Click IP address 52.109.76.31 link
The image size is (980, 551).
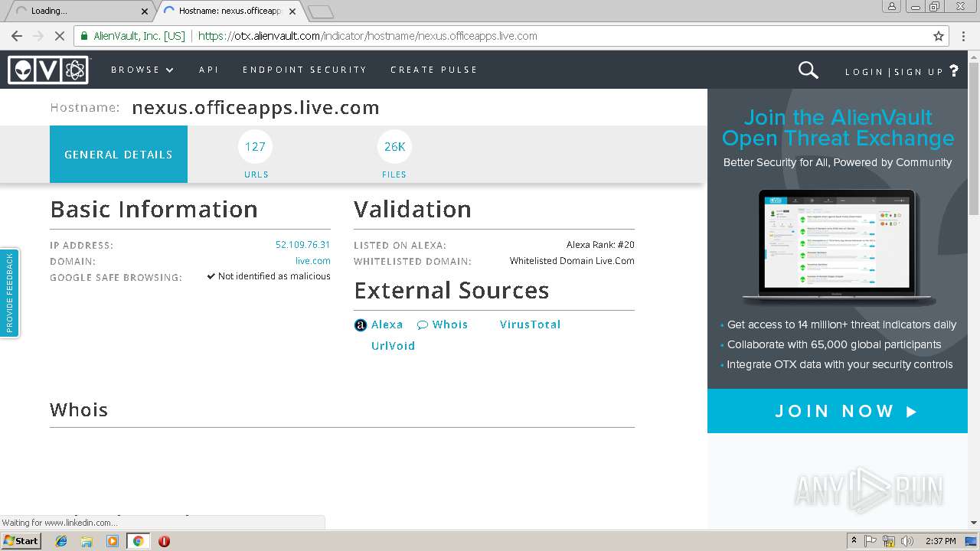(302, 245)
